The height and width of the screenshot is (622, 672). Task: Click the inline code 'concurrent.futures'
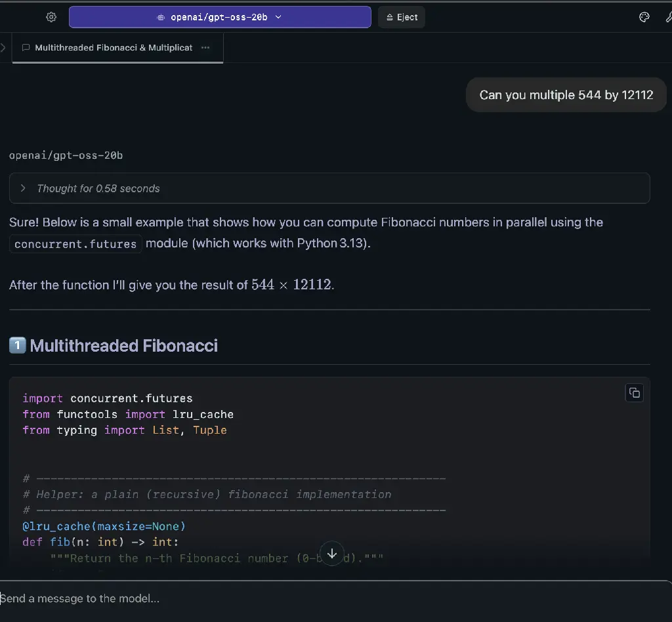point(75,243)
